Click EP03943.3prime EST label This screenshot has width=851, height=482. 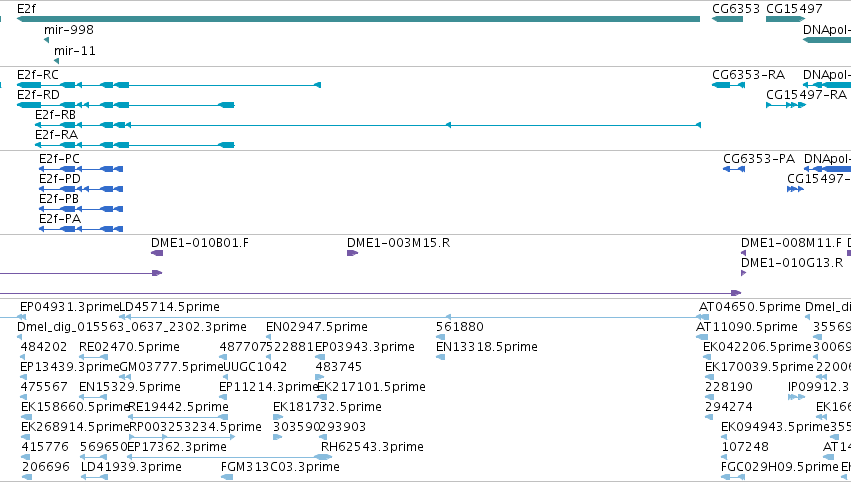(x=365, y=347)
